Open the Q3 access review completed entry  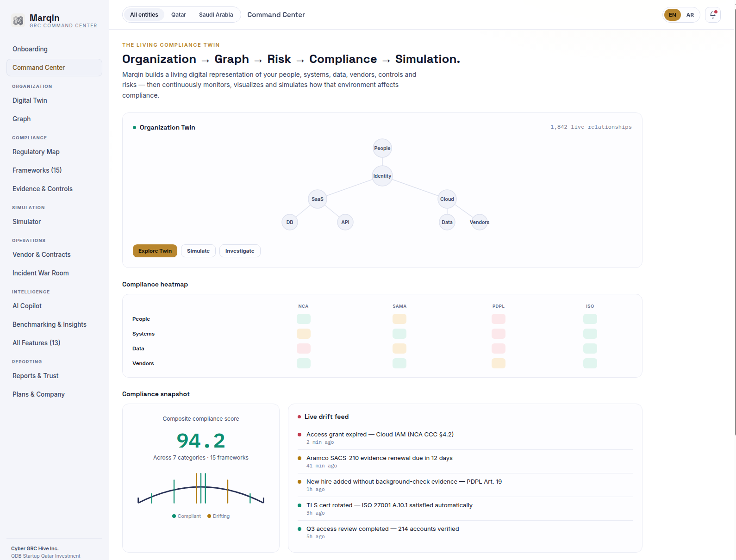[x=465, y=532]
